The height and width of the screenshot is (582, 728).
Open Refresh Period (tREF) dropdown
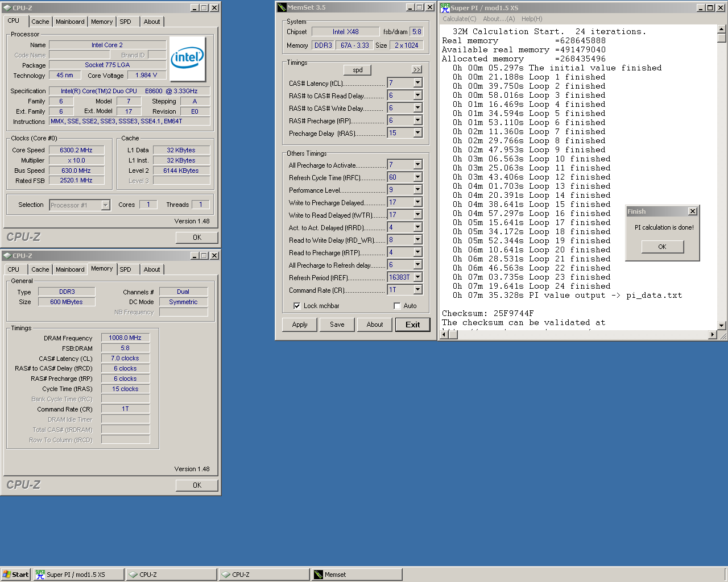(417, 277)
